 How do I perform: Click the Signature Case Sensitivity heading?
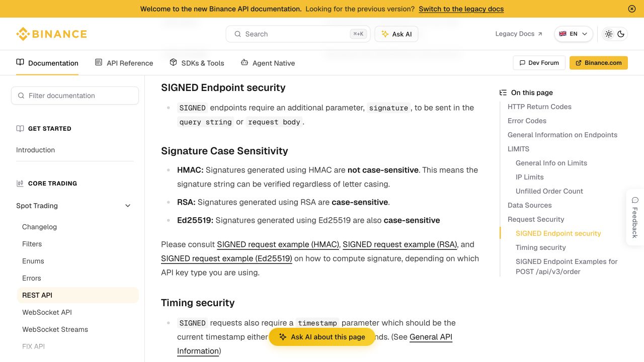click(x=224, y=151)
